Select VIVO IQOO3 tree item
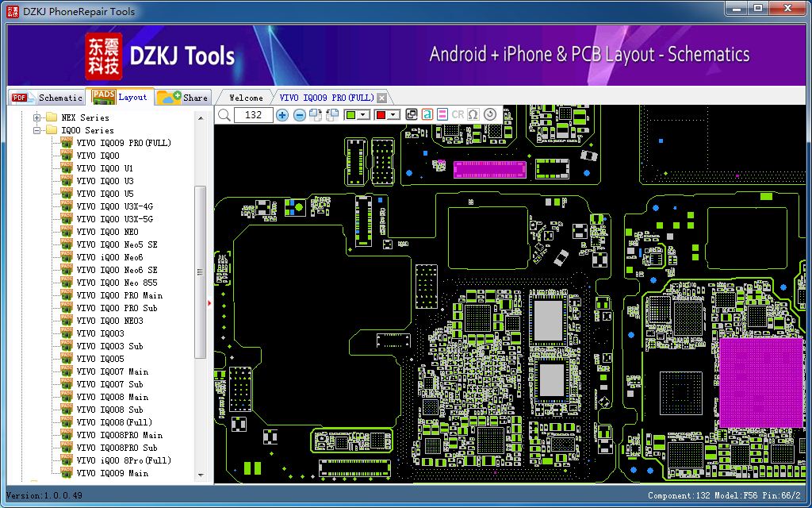Viewport: 812px width, 508px height. pos(100,333)
